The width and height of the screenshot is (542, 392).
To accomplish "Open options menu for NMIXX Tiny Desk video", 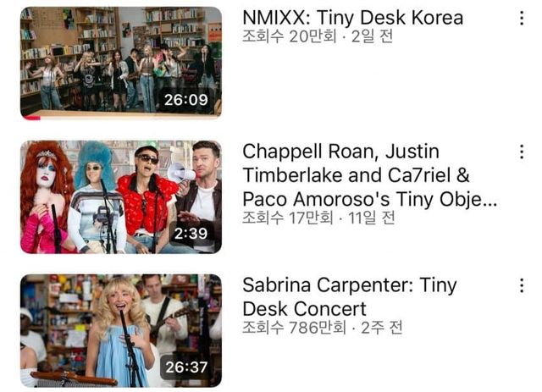I will click(522, 18).
